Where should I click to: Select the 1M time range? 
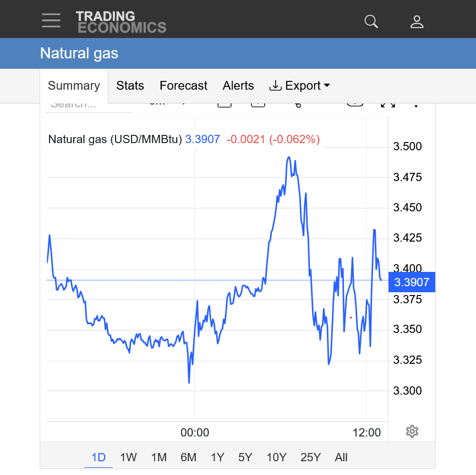[x=158, y=457]
